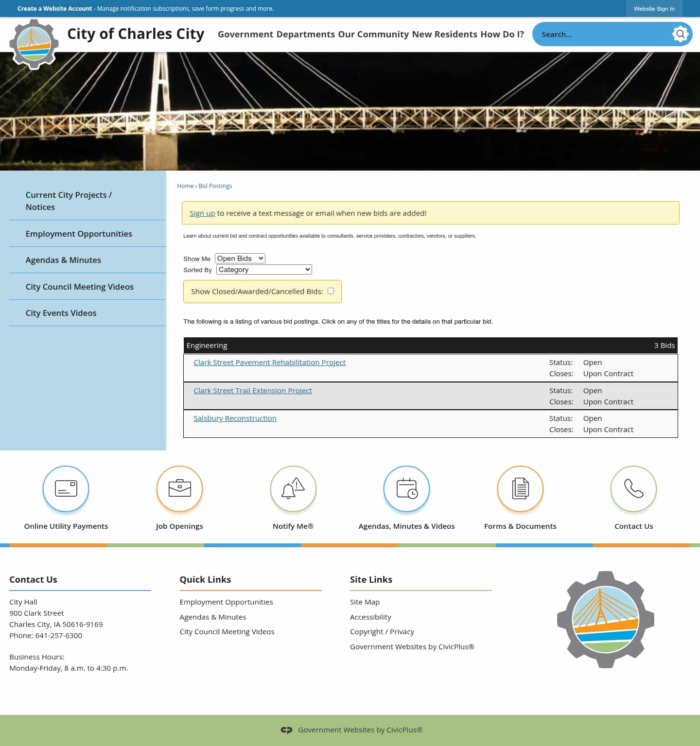Open the Job Openings briefcase icon
This screenshot has width=700, height=746.
tap(179, 488)
